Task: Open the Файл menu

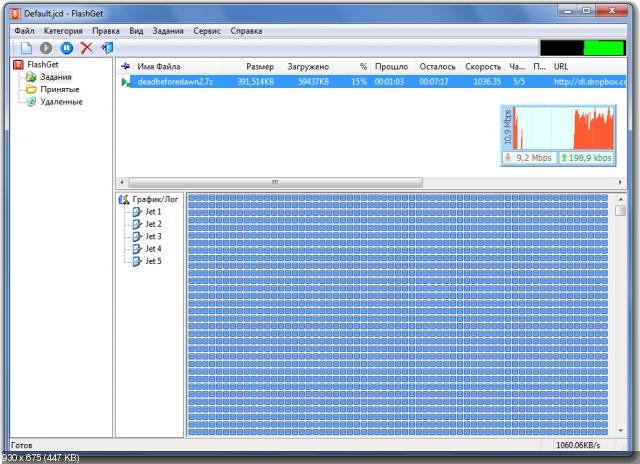Action: (x=24, y=31)
